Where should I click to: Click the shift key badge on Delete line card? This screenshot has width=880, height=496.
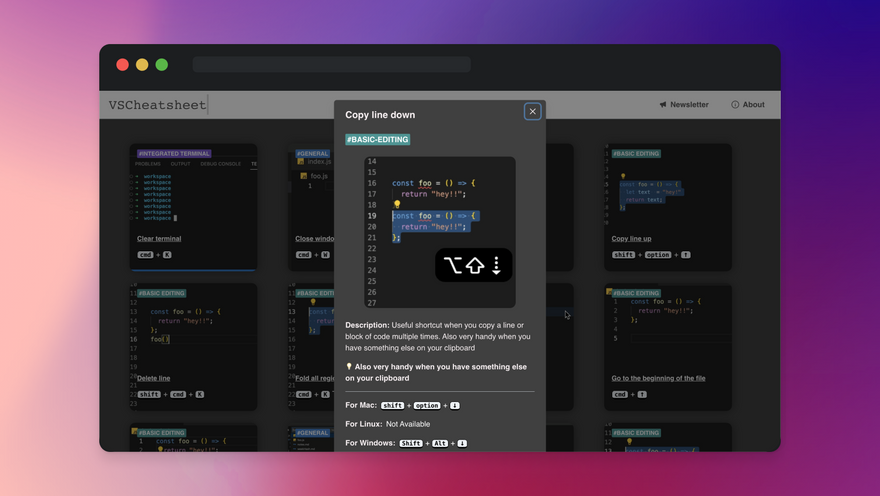(149, 394)
